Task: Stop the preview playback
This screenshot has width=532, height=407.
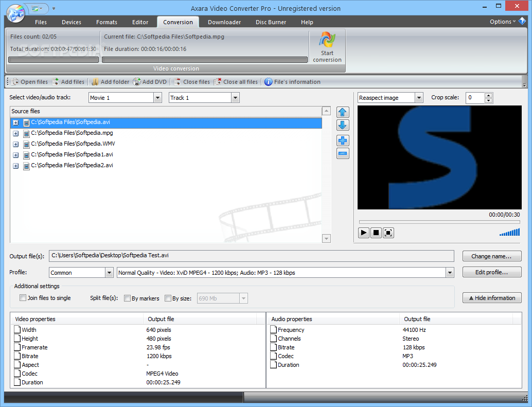Action: click(x=376, y=233)
